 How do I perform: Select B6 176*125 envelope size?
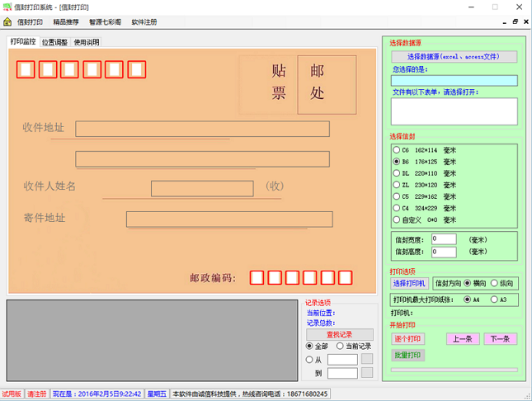click(x=424, y=162)
